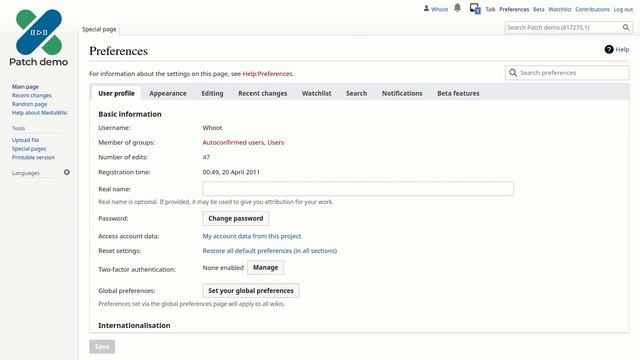Click the site search magnifier icon
640x360 pixels.
pos(626,27)
